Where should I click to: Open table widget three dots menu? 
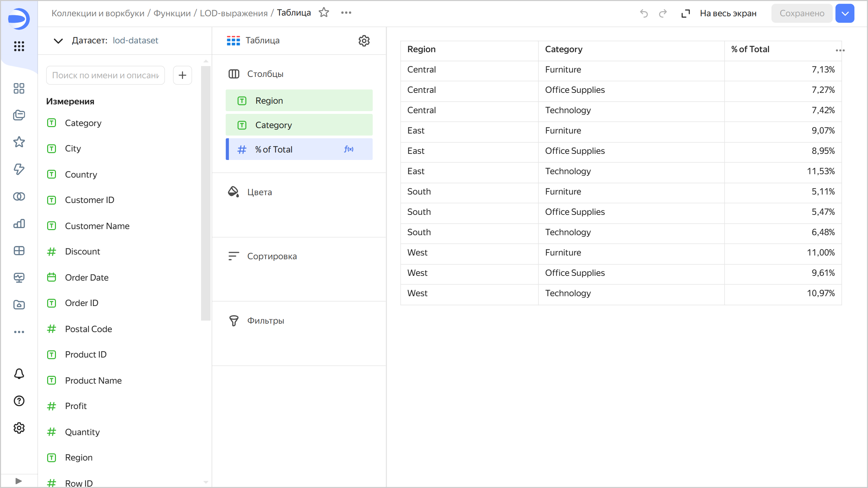(x=840, y=50)
